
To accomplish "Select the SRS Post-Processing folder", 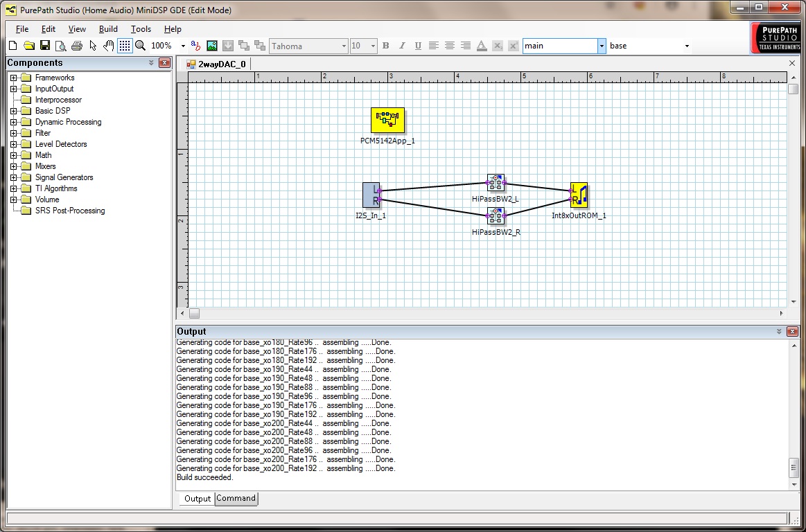I will tap(70, 211).
